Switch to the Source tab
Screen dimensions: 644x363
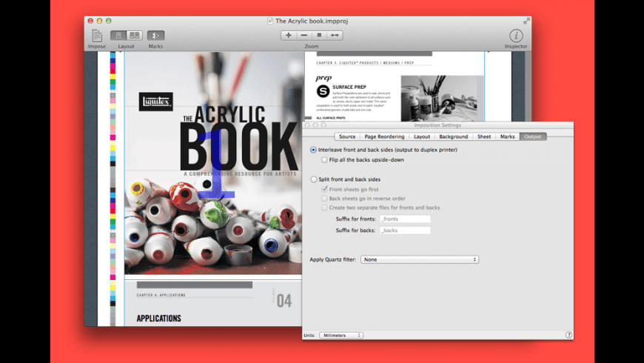347,136
